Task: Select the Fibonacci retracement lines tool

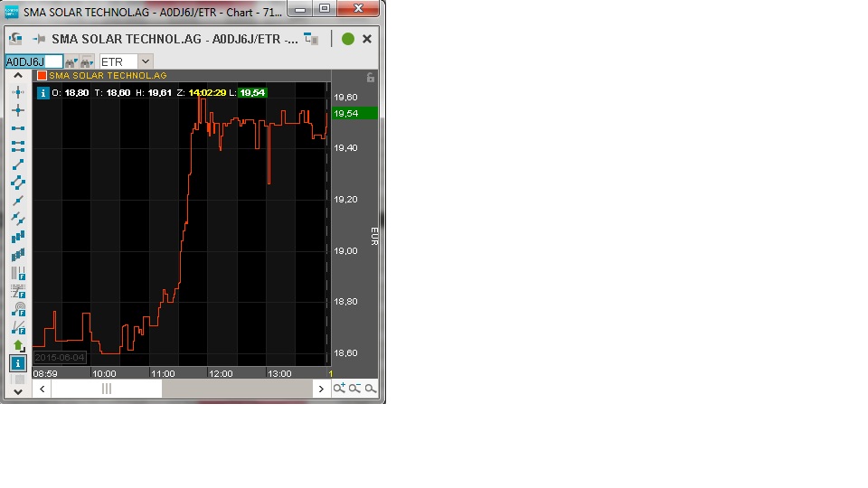Action: [x=18, y=291]
